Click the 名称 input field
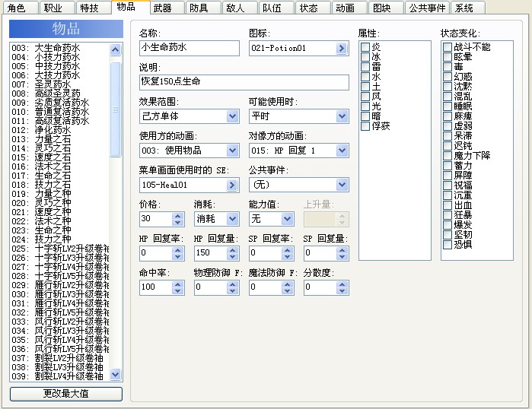This screenshot has height=409, width=532. [x=190, y=48]
